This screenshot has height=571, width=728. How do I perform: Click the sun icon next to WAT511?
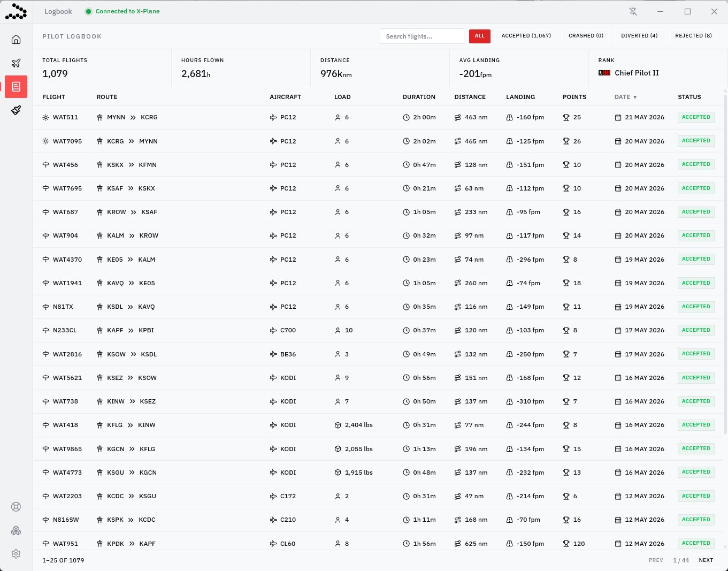46,118
